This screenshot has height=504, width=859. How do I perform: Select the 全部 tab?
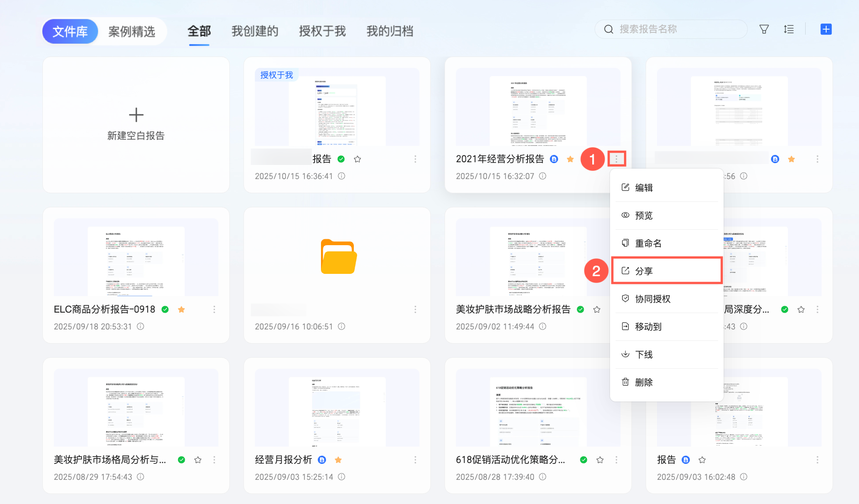point(199,31)
